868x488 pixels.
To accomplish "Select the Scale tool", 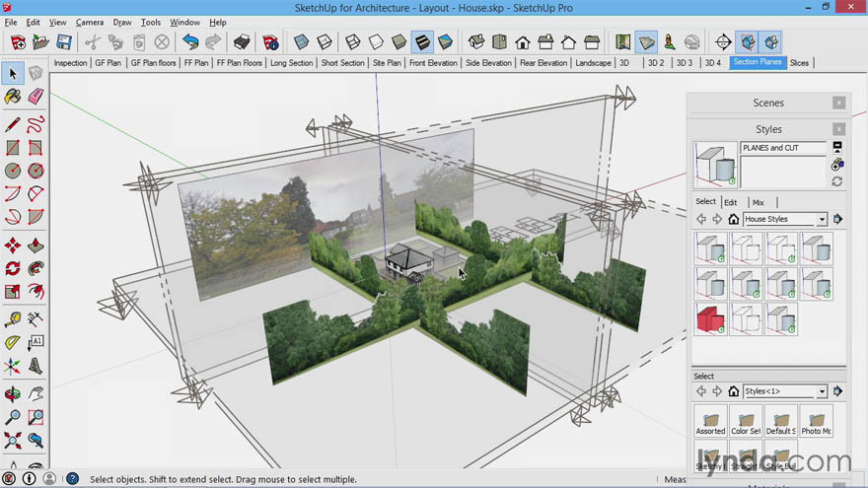I will click(x=13, y=292).
